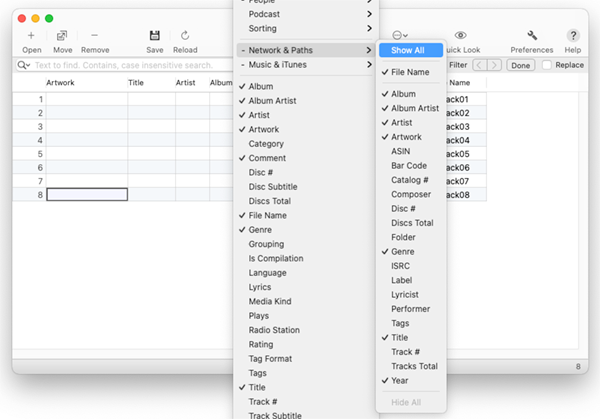
Task: Click the Artwork column header
Action: pyautogui.click(x=86, y=83)
